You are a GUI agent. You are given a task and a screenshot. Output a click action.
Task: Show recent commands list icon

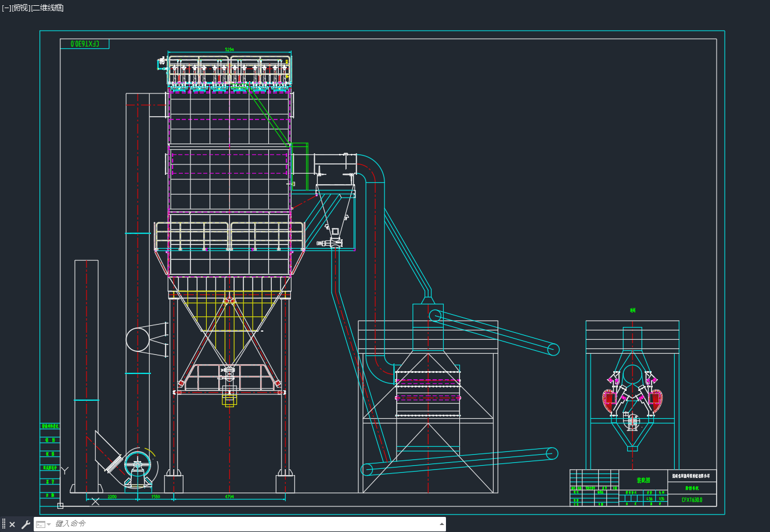pos(43,524)
